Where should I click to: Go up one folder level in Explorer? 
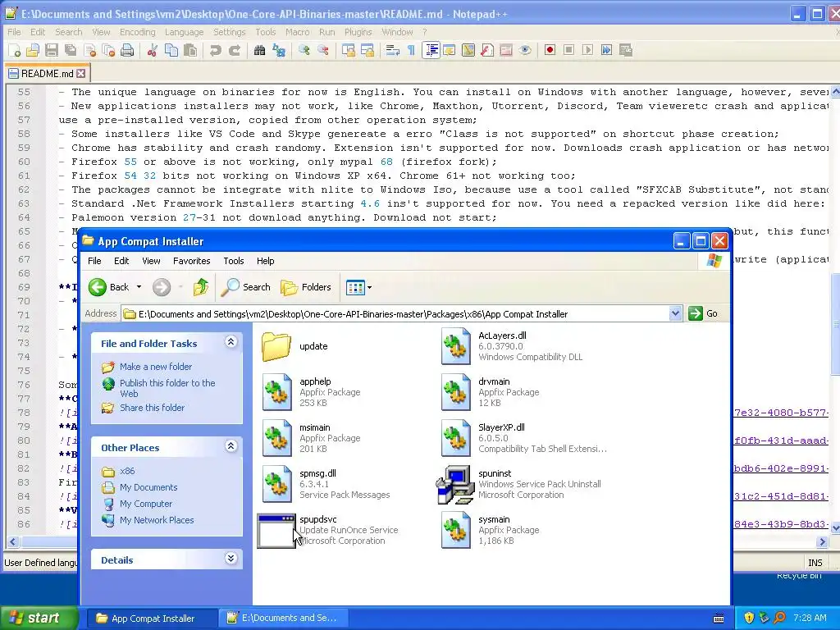pyautogui.click(x=200, y=287)
